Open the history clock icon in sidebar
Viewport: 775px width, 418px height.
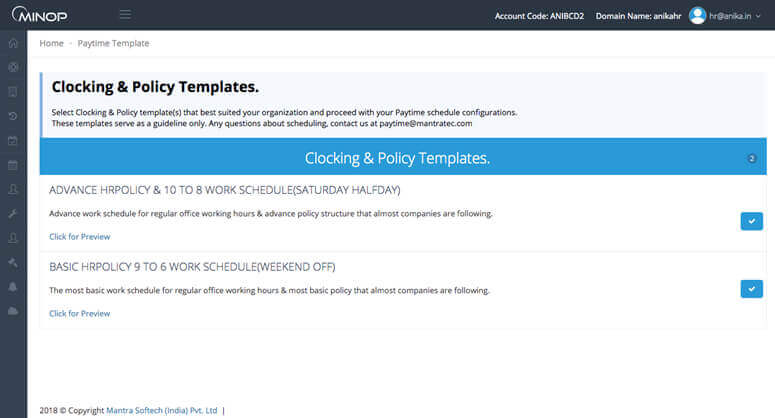point(13,116)
